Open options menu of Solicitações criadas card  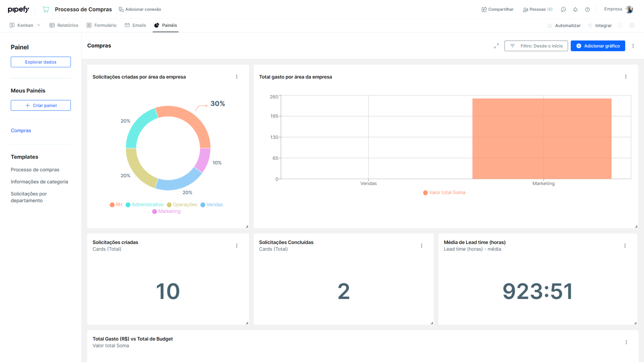(237, 246)
